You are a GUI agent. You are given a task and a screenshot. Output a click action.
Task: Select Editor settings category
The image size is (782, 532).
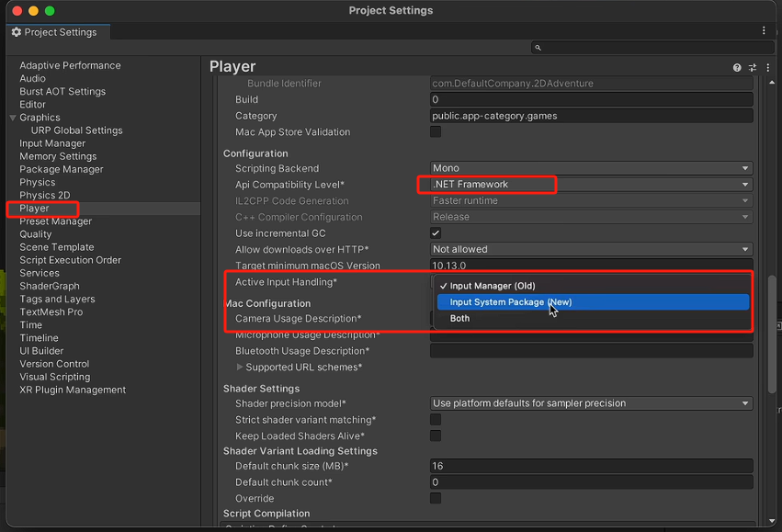[32, 104]
